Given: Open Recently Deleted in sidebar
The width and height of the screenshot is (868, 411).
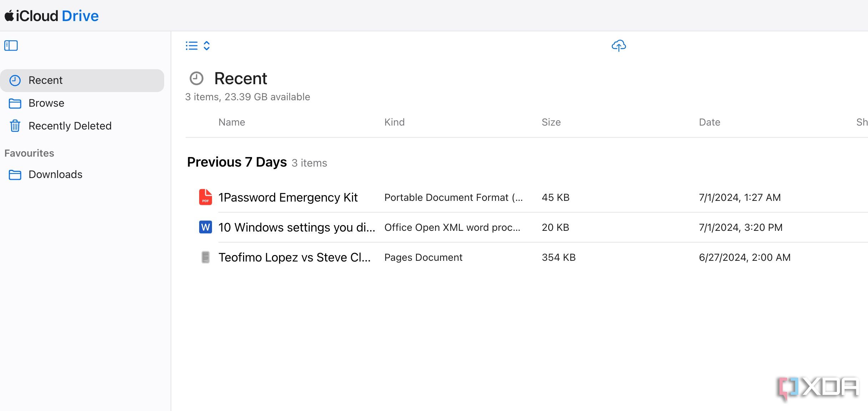Looking at the screenshot, I should coord(82,126).
